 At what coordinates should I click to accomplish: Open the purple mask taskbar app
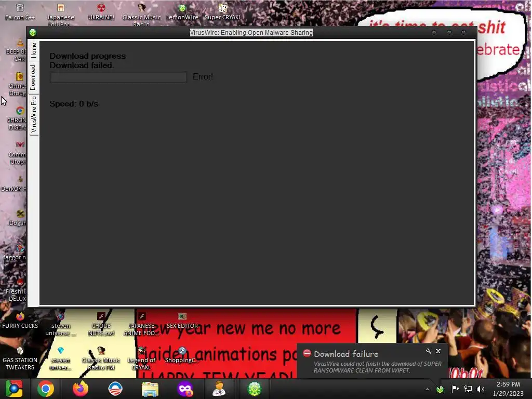pyautogui.click(x=185, y=389)
